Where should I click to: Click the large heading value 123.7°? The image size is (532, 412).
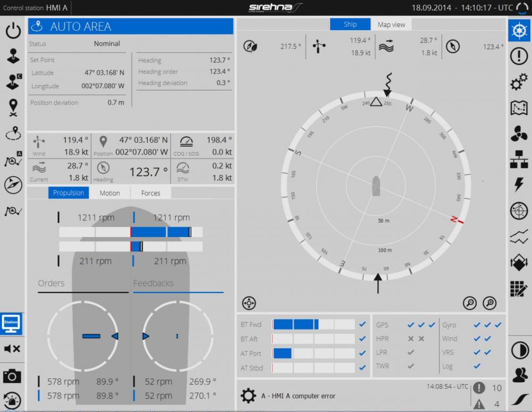(148, 172)
